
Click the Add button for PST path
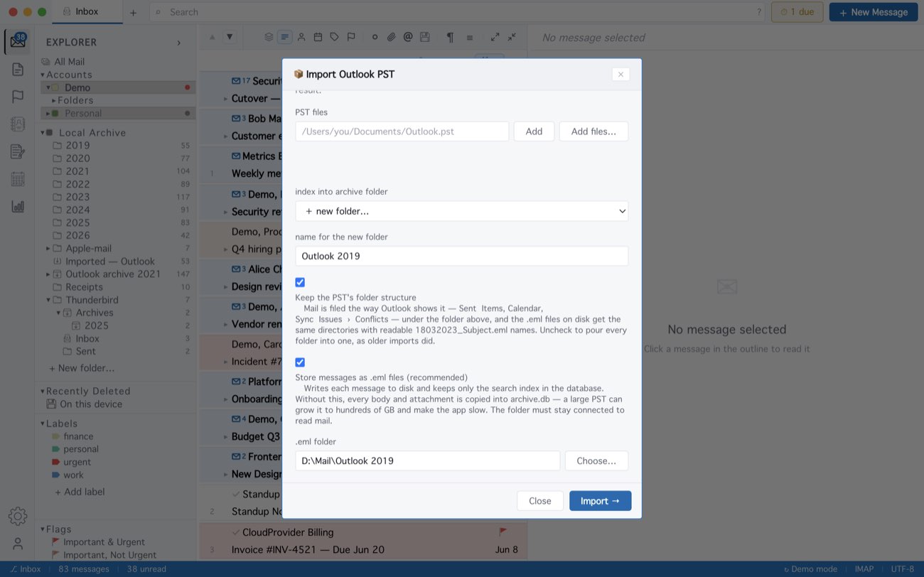pyautogui.click(x=534, y=131)
